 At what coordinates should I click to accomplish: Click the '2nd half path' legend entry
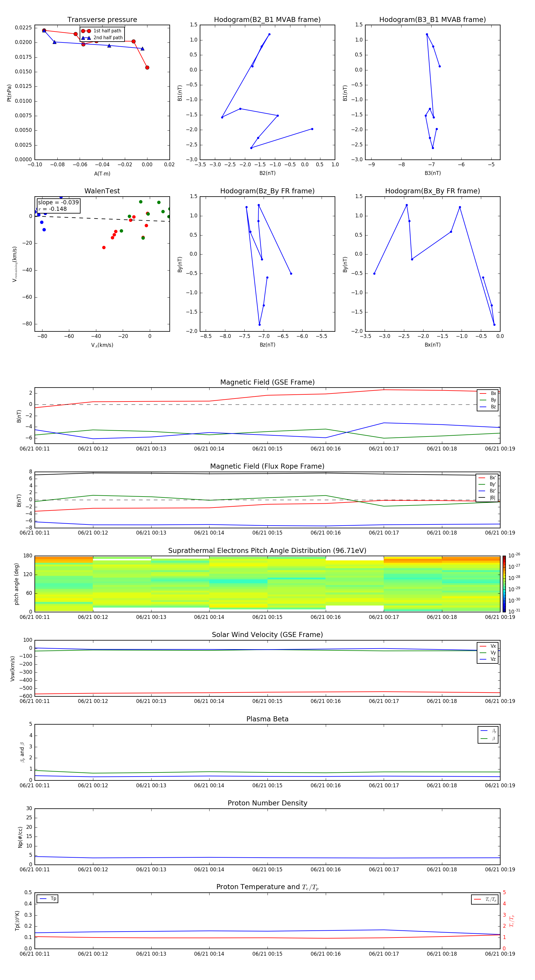[102, 38]
